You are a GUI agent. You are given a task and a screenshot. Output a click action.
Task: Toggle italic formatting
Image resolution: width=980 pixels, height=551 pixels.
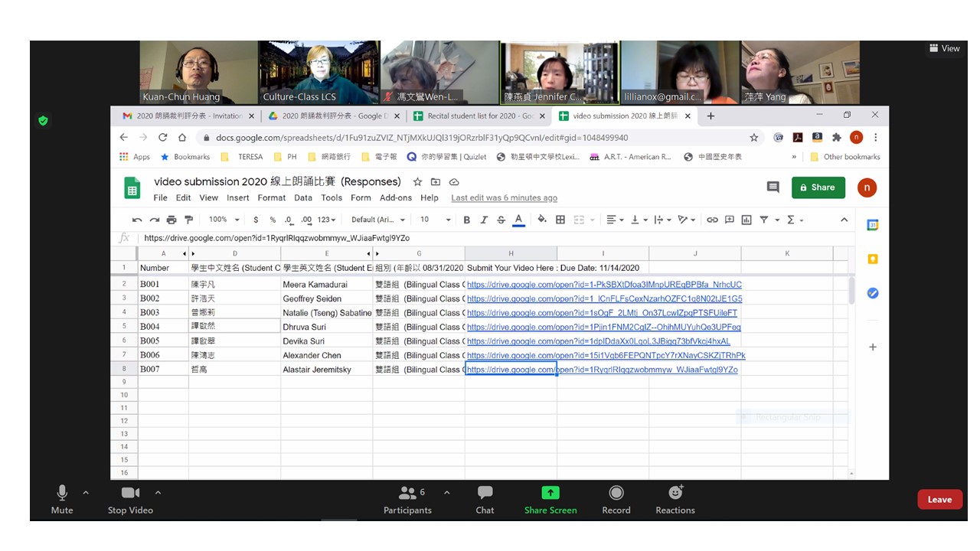[x=484, y=220]
